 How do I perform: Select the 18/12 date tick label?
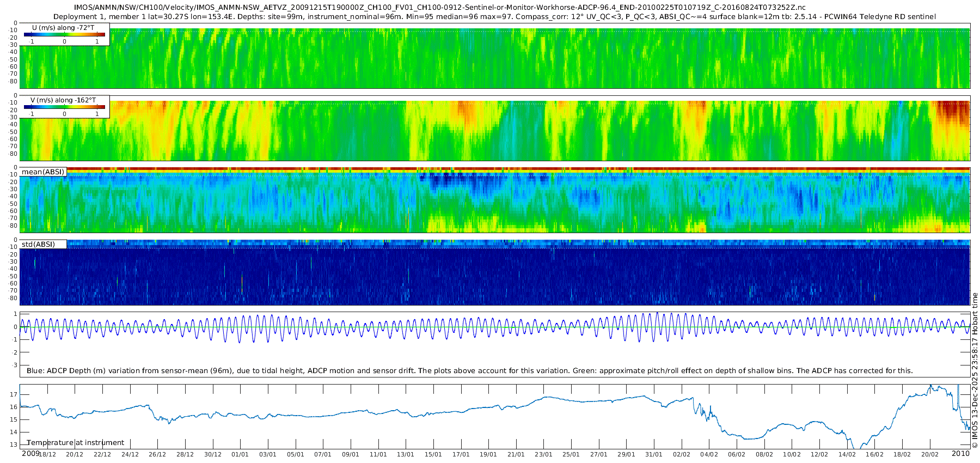[47, 454]
